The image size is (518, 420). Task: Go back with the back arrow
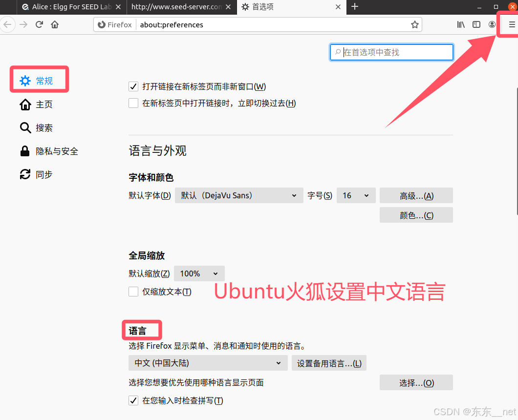[7, 25]
